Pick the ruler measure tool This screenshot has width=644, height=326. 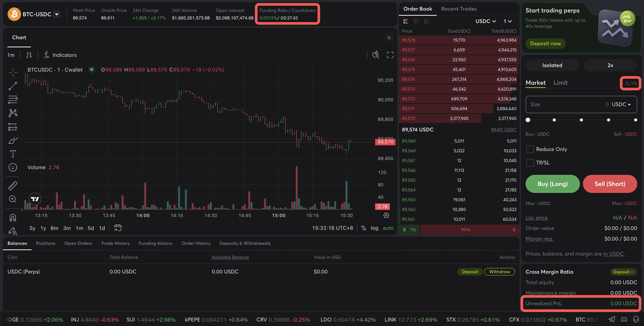click(13, 186)
